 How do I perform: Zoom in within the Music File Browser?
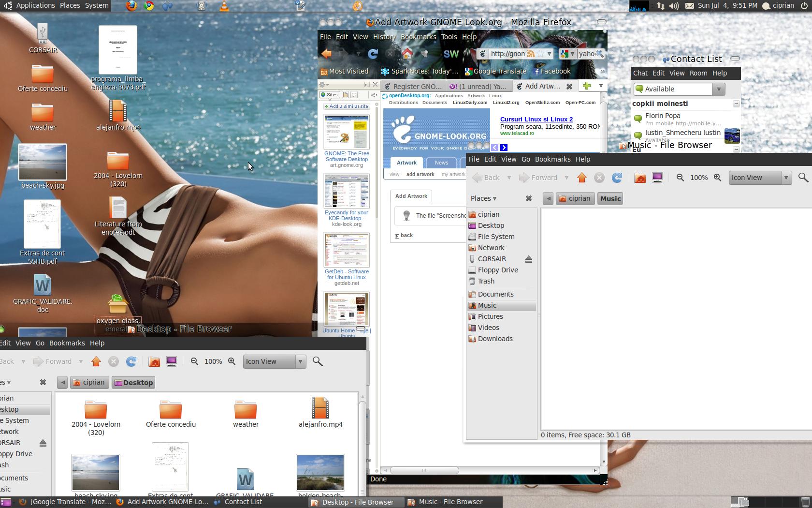click(718, 178)
